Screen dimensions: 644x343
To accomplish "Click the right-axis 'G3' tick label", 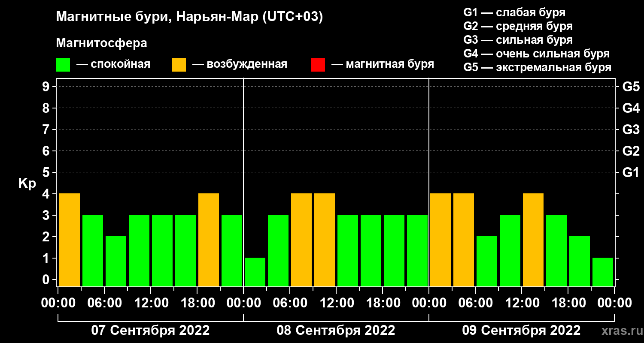I will (x=631, y=129).
